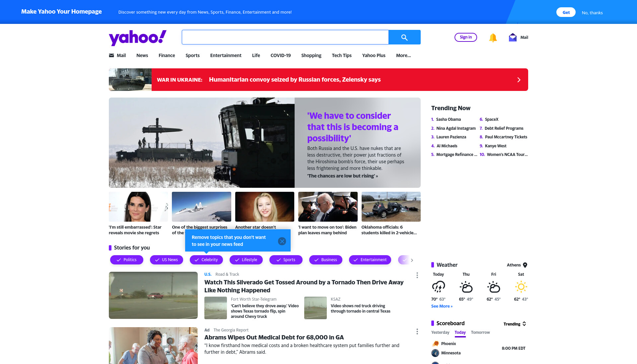637x364 pixels.
Task: Open Entertainment in navigation bar
Action: 226,55
